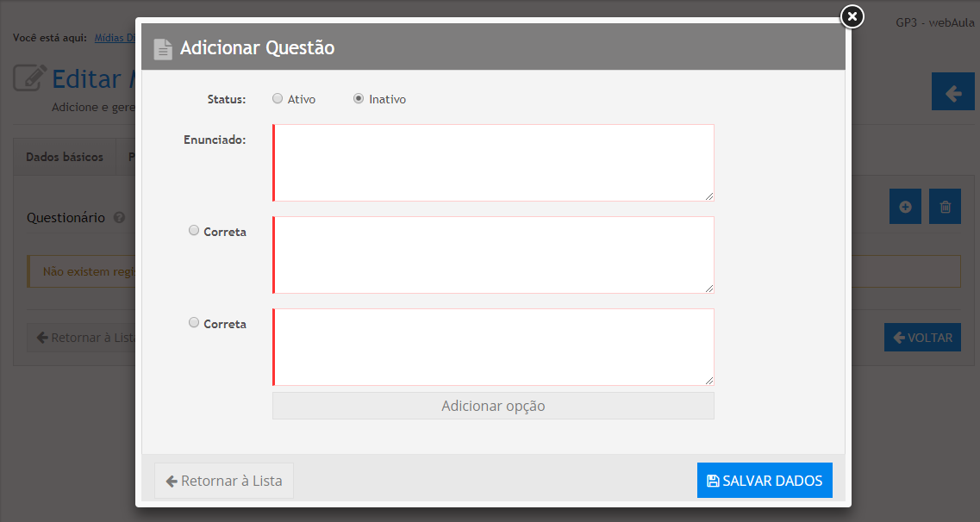Click the trash icon delete button

(945, 207)
